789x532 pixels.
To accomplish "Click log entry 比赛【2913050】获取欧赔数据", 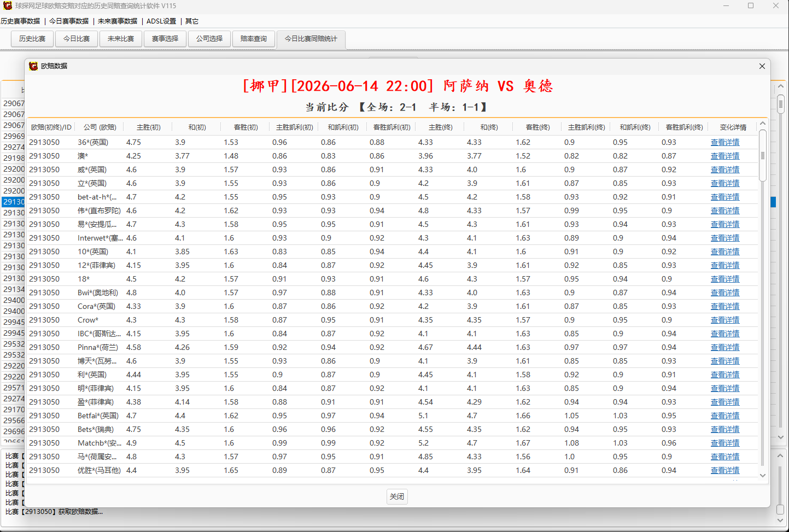I will (54, 512).
